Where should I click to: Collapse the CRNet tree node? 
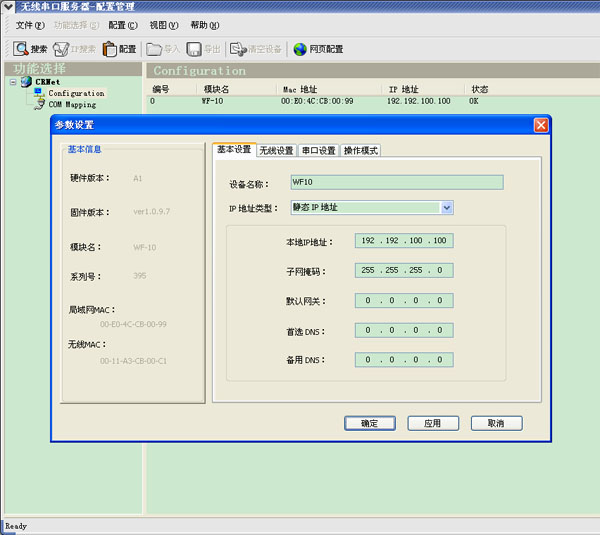pos(13,82)
